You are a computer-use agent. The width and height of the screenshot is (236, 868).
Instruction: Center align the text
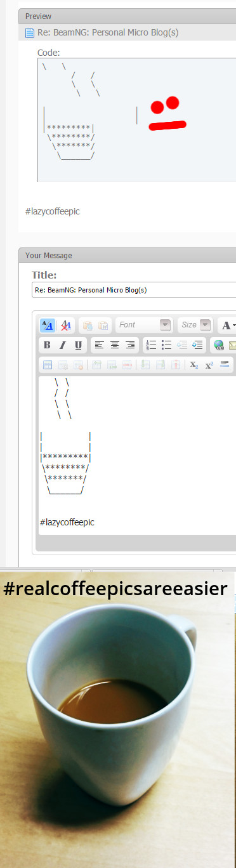115,345
